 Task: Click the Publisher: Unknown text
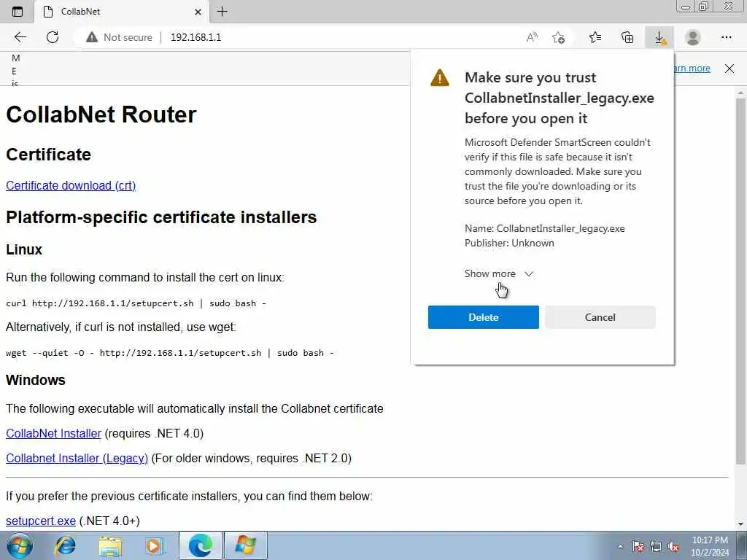509,243
